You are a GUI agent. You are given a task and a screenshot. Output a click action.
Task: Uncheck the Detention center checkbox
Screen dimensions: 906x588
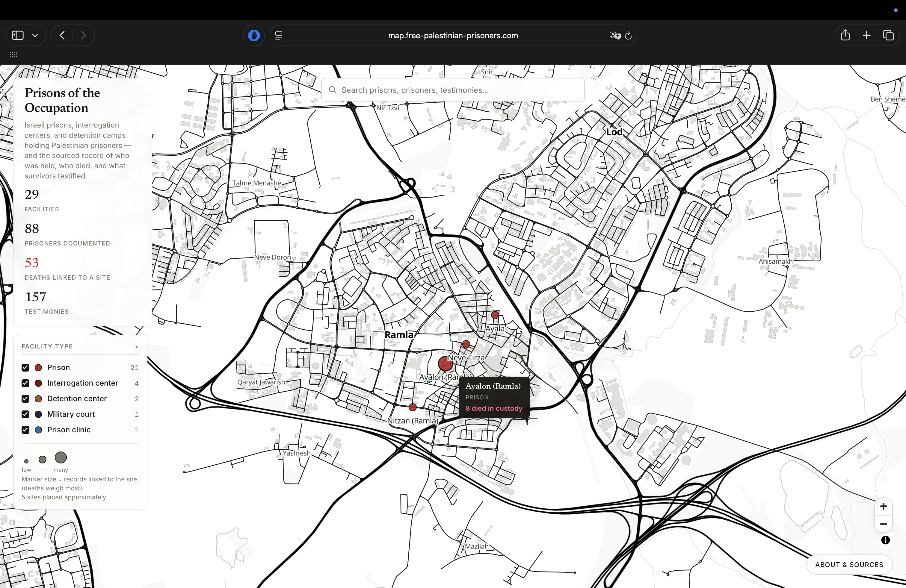click(x=25, y=398)
